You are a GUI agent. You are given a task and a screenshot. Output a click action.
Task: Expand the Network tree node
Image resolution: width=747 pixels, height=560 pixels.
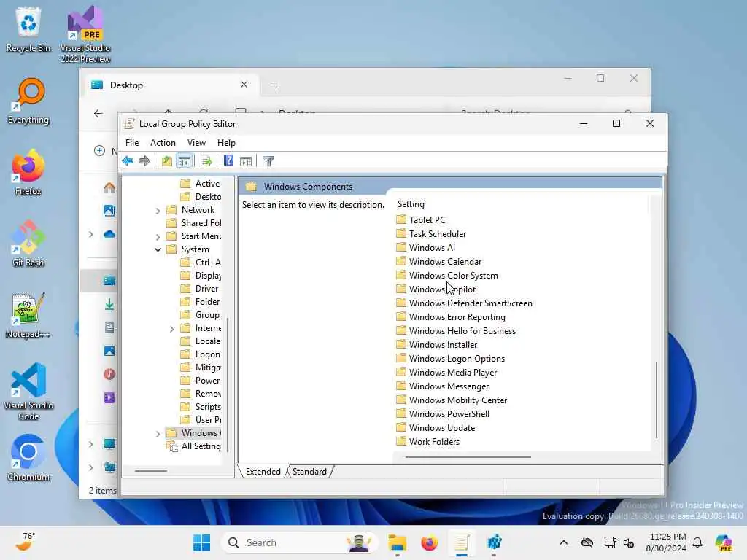[x=158, y=210]
